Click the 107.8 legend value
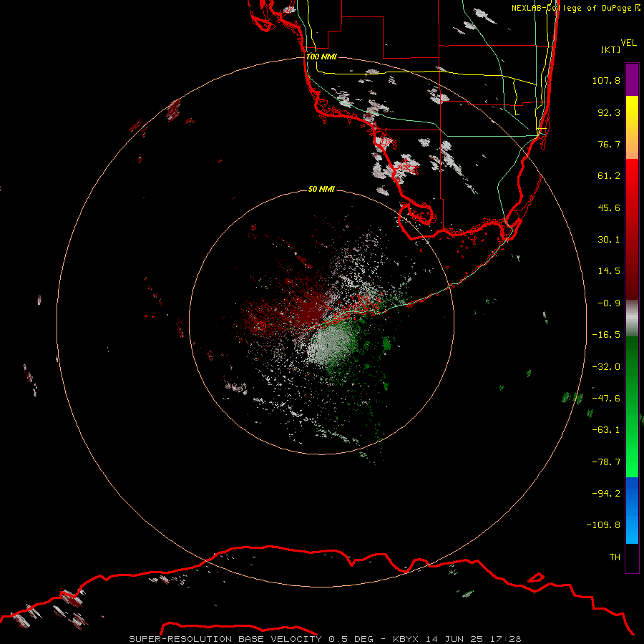 click(606, 80)
